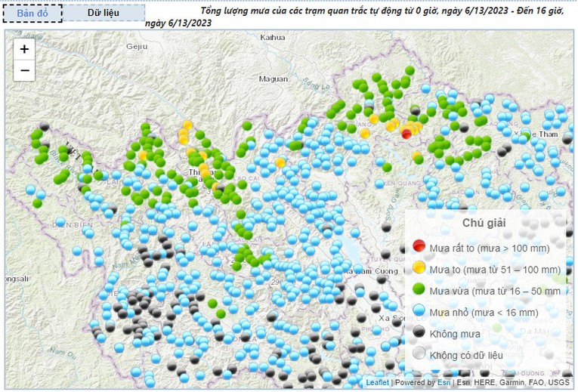Follow the Esri link in attribution
This screenshot has width=578, height=392.
(443, 383)
